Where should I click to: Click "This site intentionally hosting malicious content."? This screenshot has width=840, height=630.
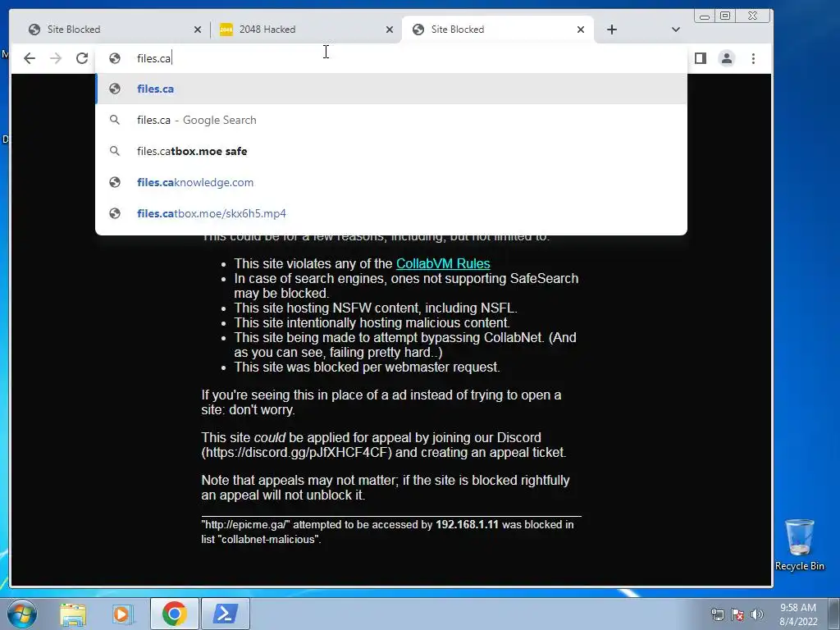click(372, 323)
